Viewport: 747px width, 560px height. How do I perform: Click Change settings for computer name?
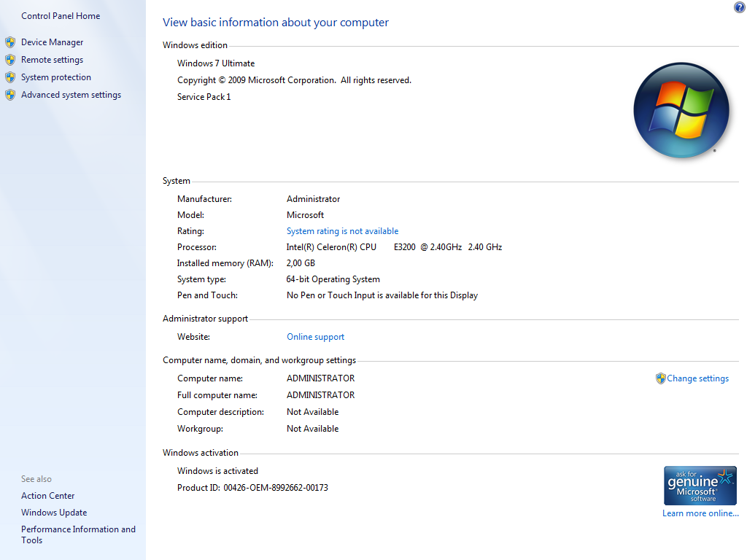697,378
